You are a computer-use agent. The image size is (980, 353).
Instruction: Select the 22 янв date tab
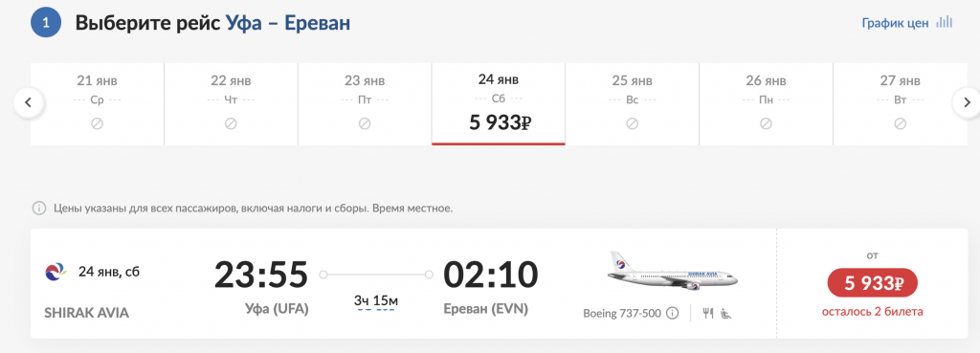[x=231, y=103]
